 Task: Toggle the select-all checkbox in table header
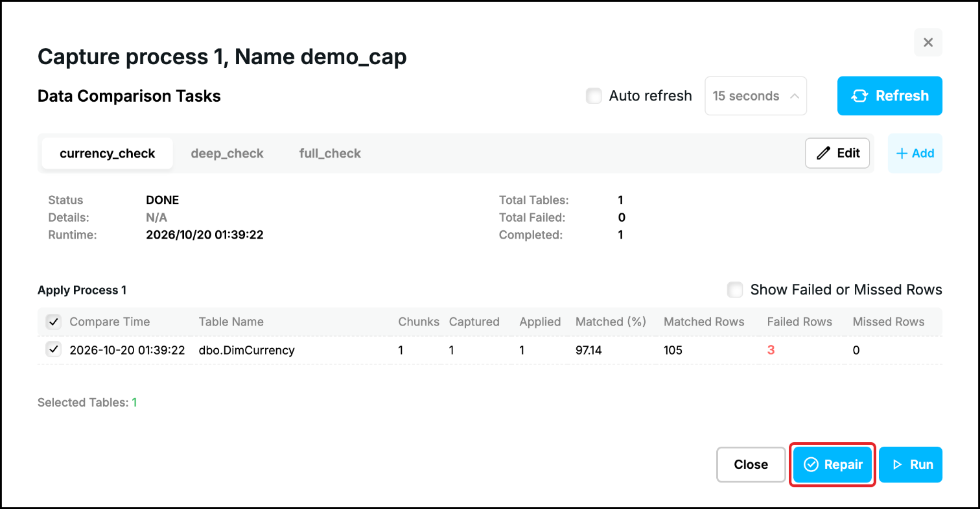53,322
